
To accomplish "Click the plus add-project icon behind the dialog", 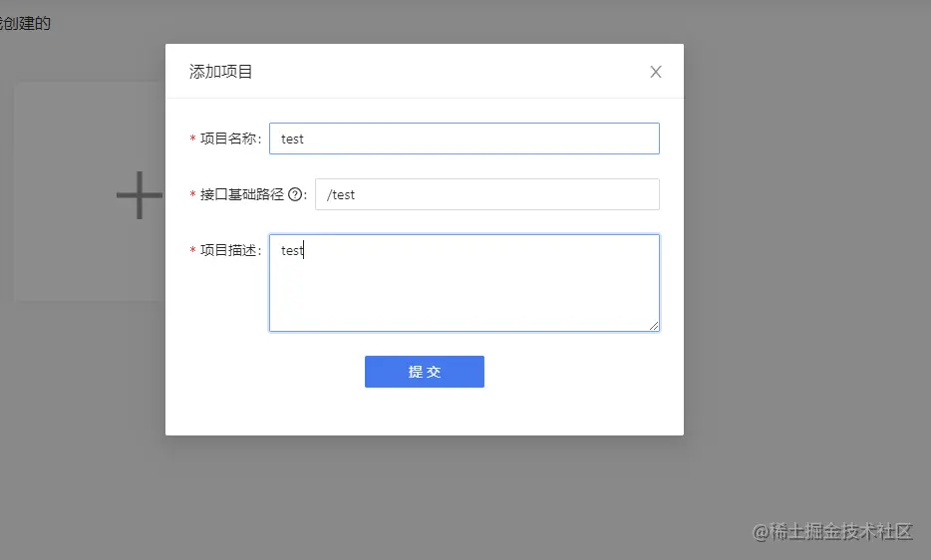I will 140,194.
